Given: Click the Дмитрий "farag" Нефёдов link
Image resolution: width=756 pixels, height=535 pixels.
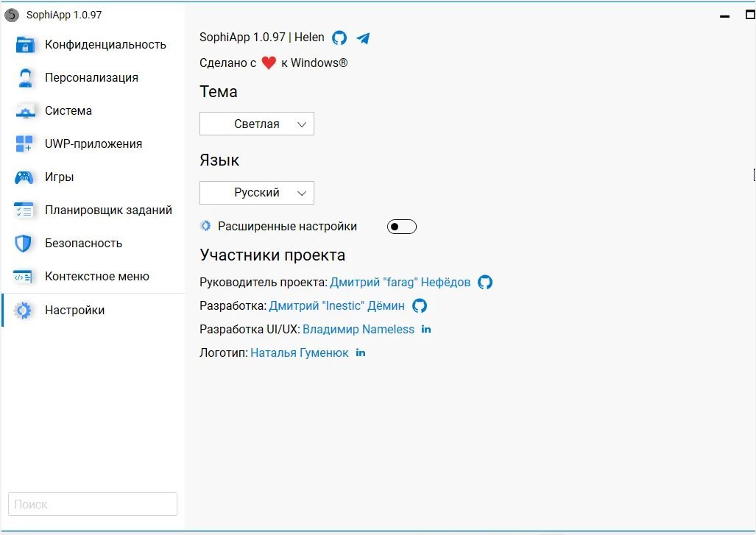Looking at the screenshot, I should 400,282.
